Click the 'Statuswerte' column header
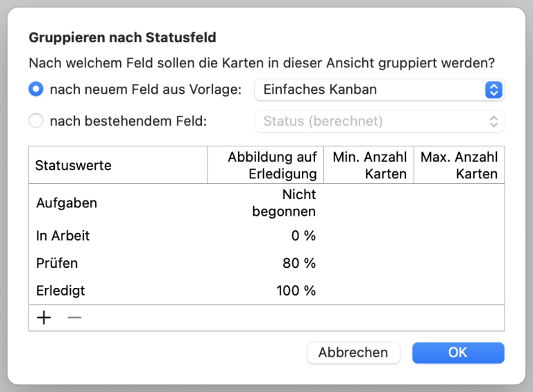The height and width of the screenshot is (392, 533). coord(118,165)
